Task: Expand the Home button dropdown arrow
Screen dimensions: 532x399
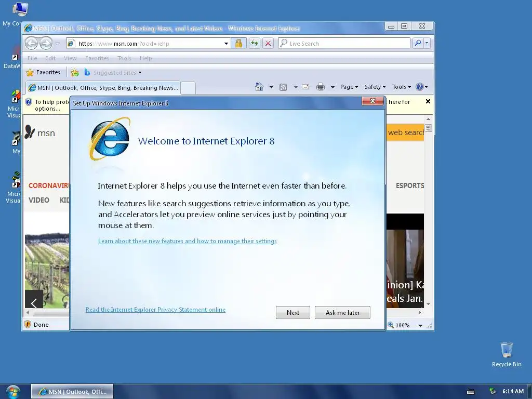Action: coord(271,87)
